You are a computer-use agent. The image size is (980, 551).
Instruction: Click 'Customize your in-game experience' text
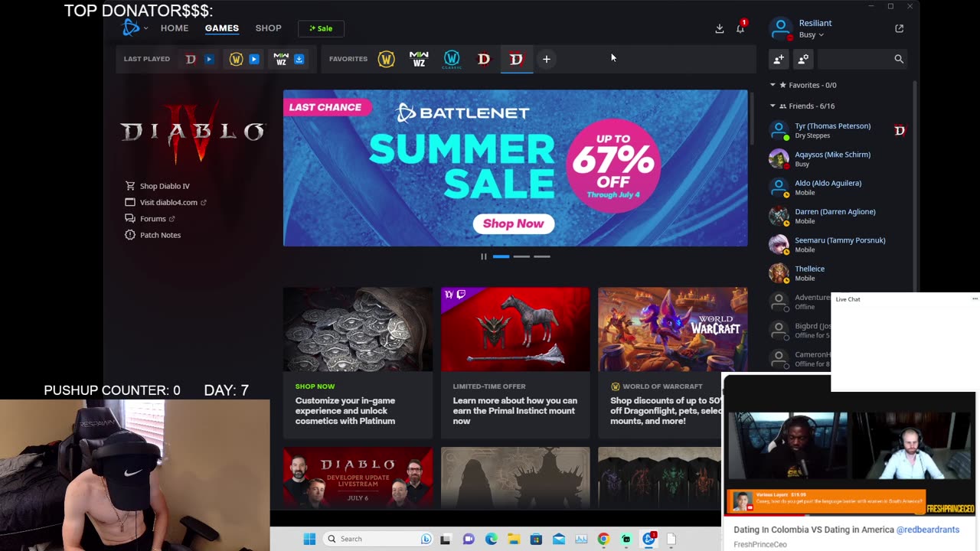coord(345,411)
